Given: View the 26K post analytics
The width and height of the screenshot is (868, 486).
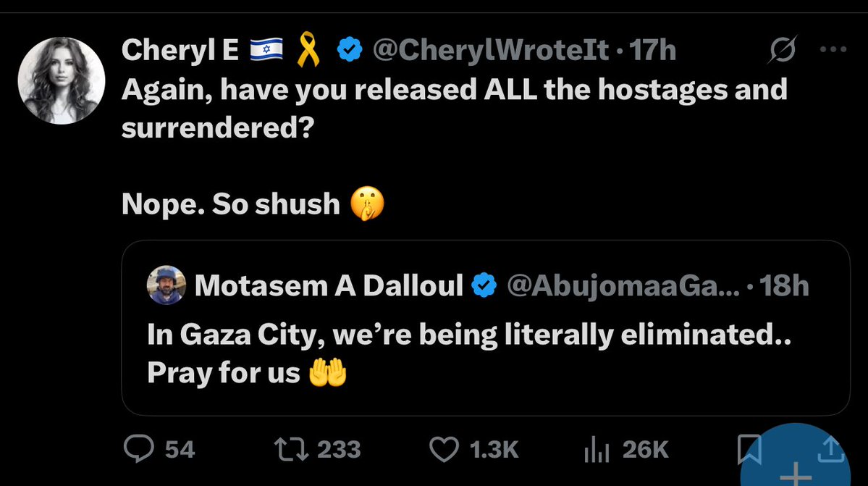Looking at the screenshot, I should coord(594,451).
